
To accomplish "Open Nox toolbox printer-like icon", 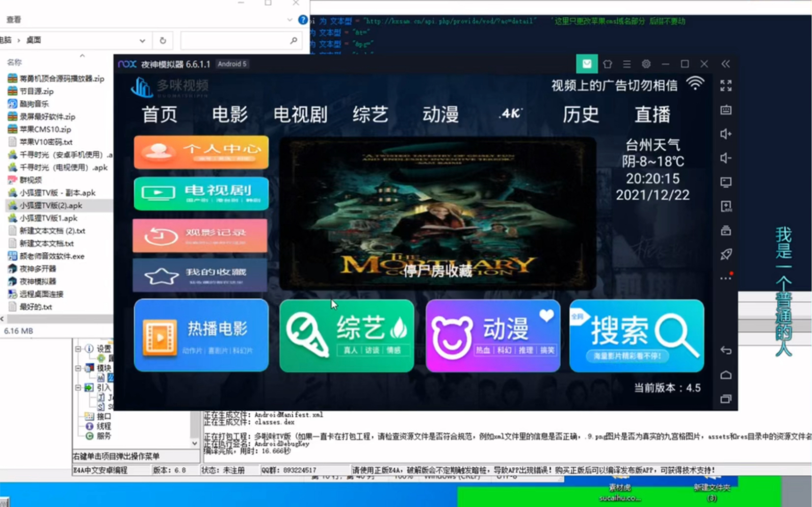I will pyautogui.click(x=726, y=230).
